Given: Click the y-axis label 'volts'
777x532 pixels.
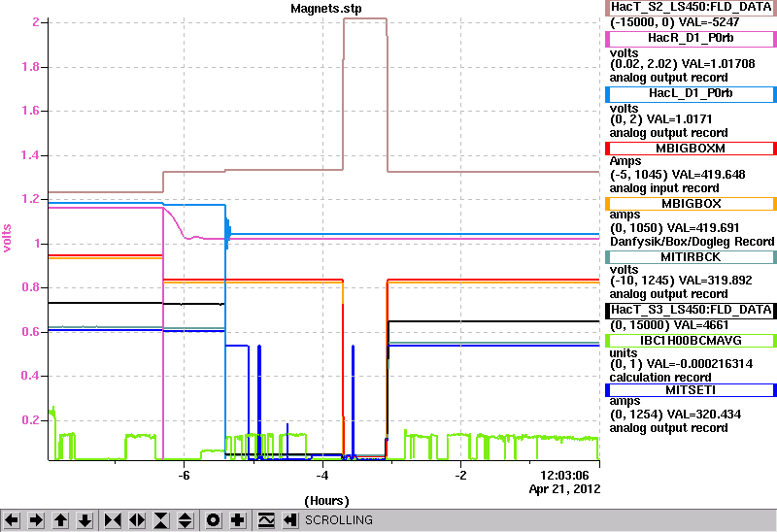Looking at the screenshot, I should [7, 238].
